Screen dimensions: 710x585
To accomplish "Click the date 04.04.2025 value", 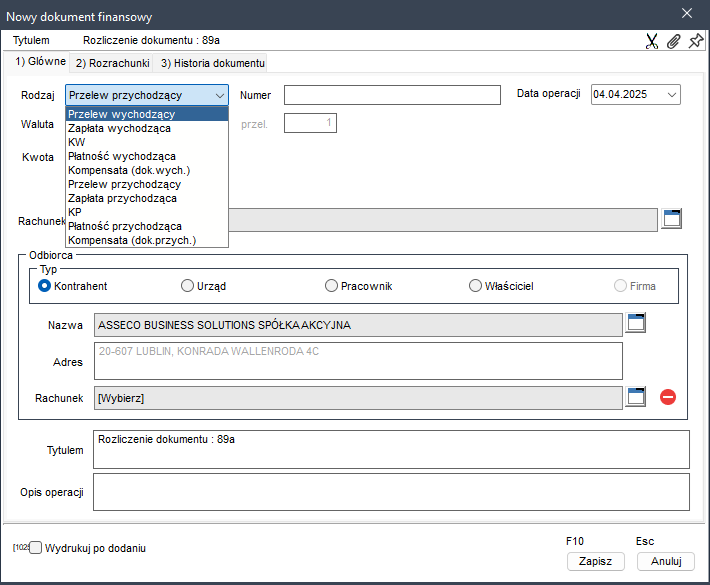I will pyautogui.click(x=620, y=94).
